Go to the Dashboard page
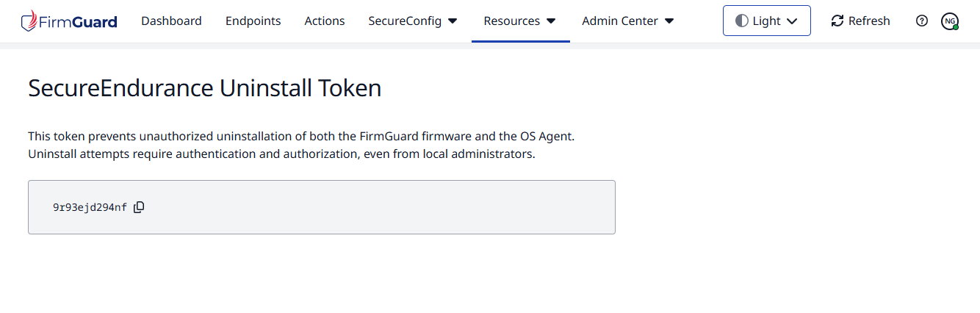The width and height of the screenshot is (980, 313). pos(171,21)
